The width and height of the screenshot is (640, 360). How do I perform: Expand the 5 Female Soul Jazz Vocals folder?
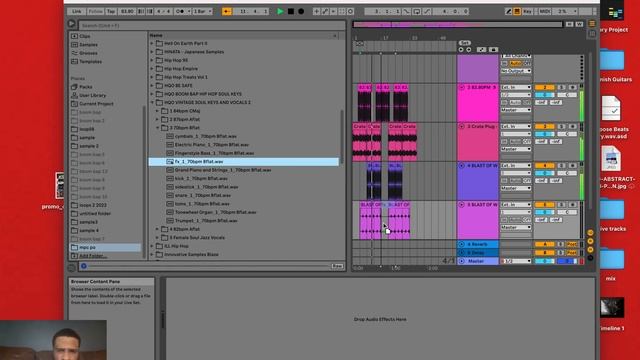pos(157,238)
